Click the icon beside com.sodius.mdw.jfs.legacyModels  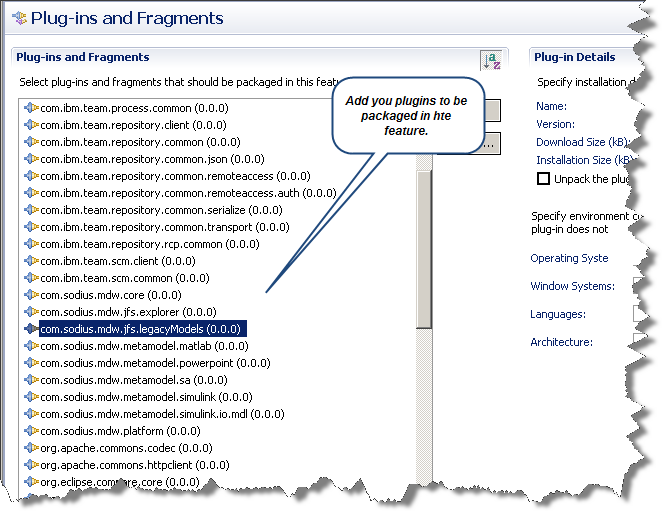(x=31, y=329)
